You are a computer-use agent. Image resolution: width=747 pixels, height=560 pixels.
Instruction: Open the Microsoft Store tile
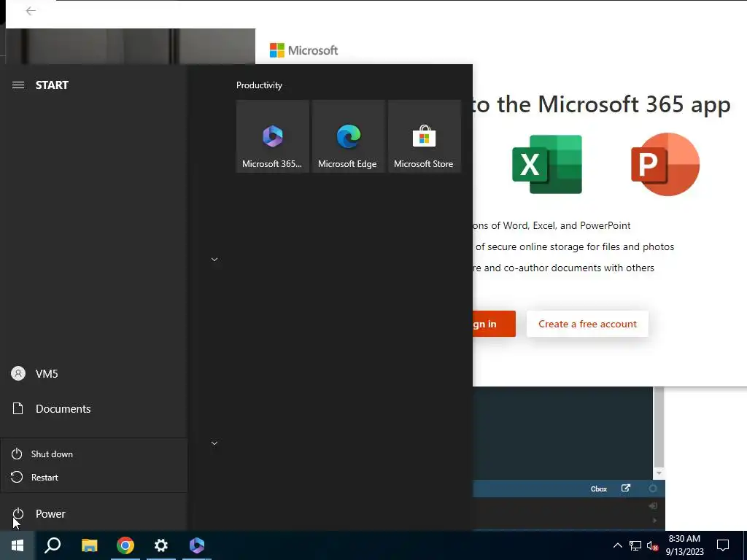[424, 136]
